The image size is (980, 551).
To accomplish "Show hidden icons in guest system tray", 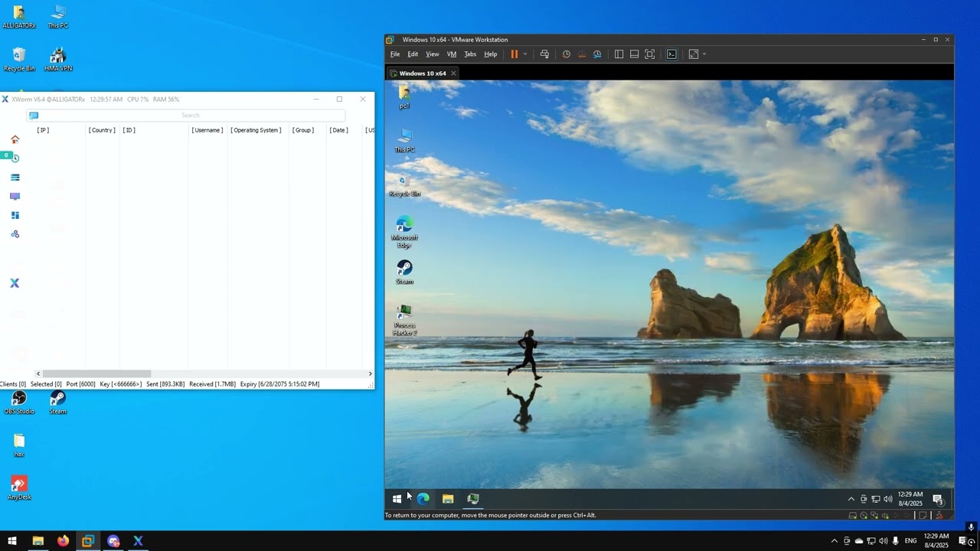I will point(851,499).
